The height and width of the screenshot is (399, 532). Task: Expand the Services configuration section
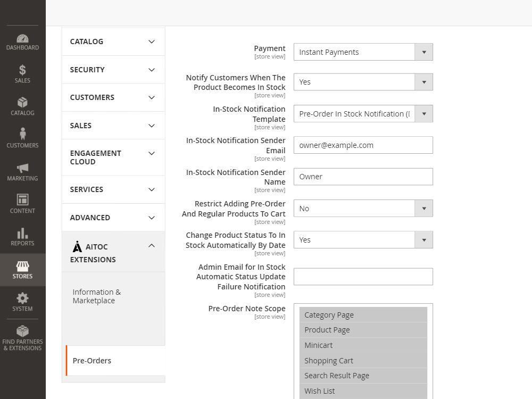coord(113,190)
